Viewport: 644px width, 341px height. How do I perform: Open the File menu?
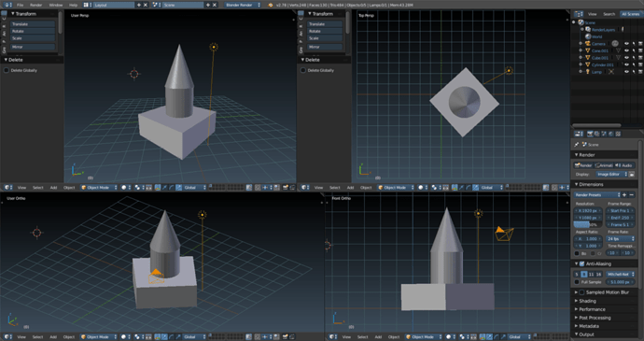point(21,5)
